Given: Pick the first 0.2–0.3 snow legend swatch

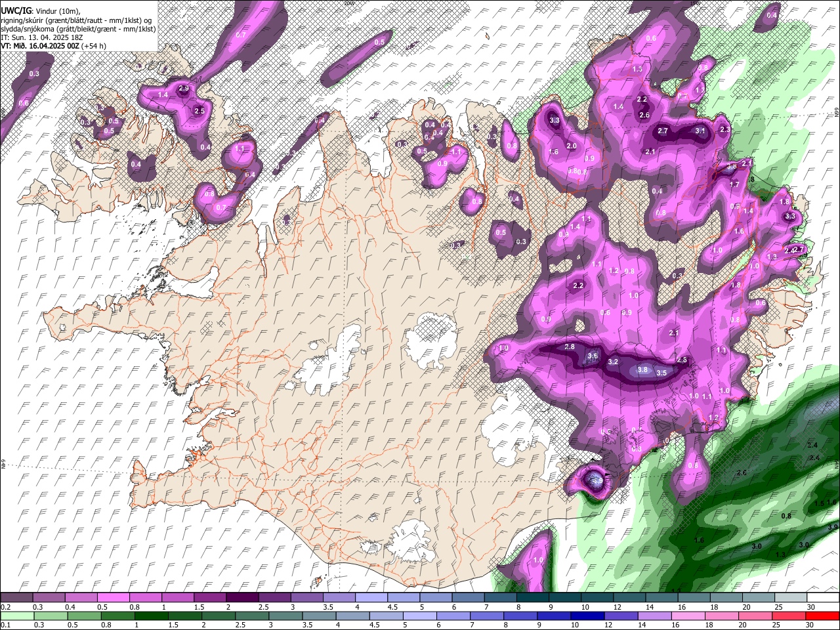Looking at the screenshot, I should pyautogui.click(x=16, y=597).
